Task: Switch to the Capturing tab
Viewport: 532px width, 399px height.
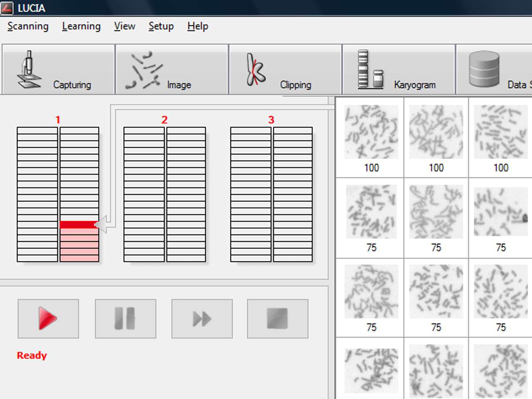Action: (x=58, y=69)
